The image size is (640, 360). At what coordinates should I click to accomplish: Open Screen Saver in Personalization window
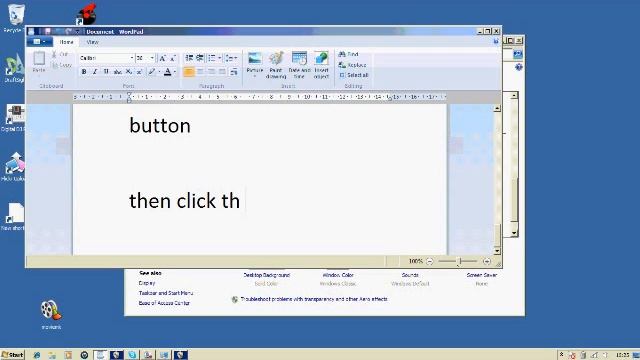(x=482, y=275)
